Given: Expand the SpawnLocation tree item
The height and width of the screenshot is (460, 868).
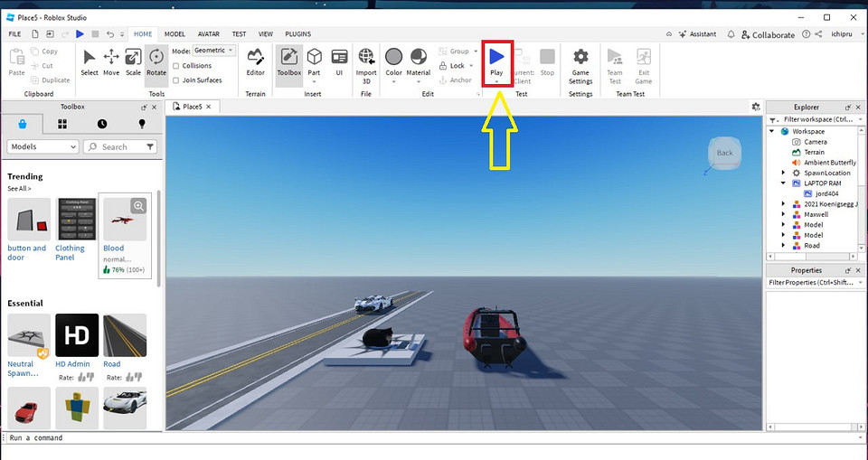Looking at the screenshot, I should (x=783, y=173).
